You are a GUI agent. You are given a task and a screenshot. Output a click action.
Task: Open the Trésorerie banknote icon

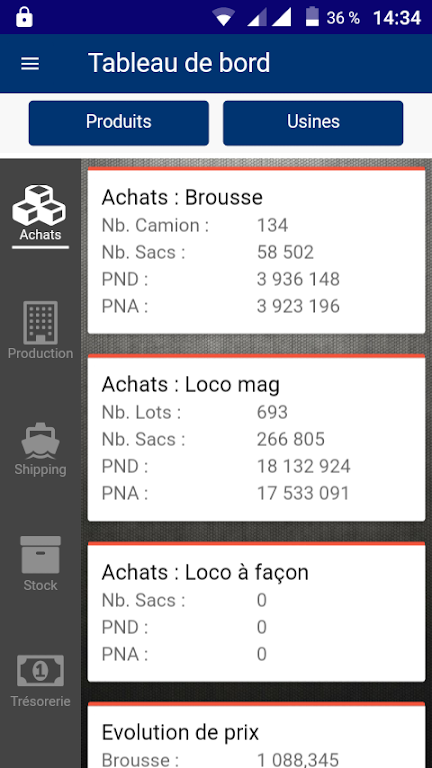(40, 671)
